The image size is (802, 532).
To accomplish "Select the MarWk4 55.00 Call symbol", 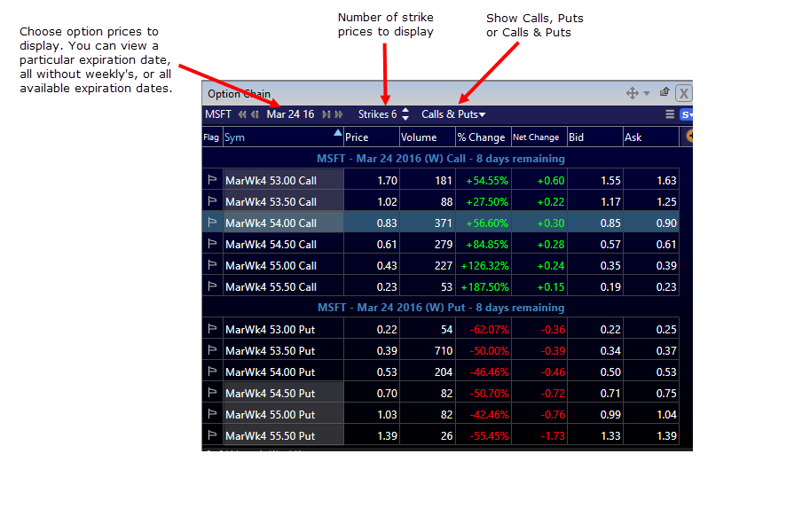I will coord(283,266).
